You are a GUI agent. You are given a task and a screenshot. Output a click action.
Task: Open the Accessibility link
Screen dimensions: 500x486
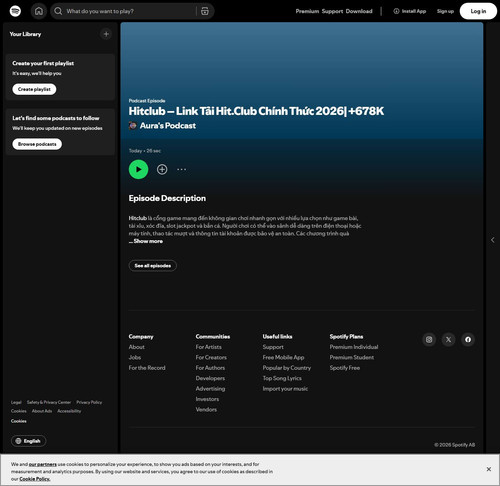[x=69, y=411]
